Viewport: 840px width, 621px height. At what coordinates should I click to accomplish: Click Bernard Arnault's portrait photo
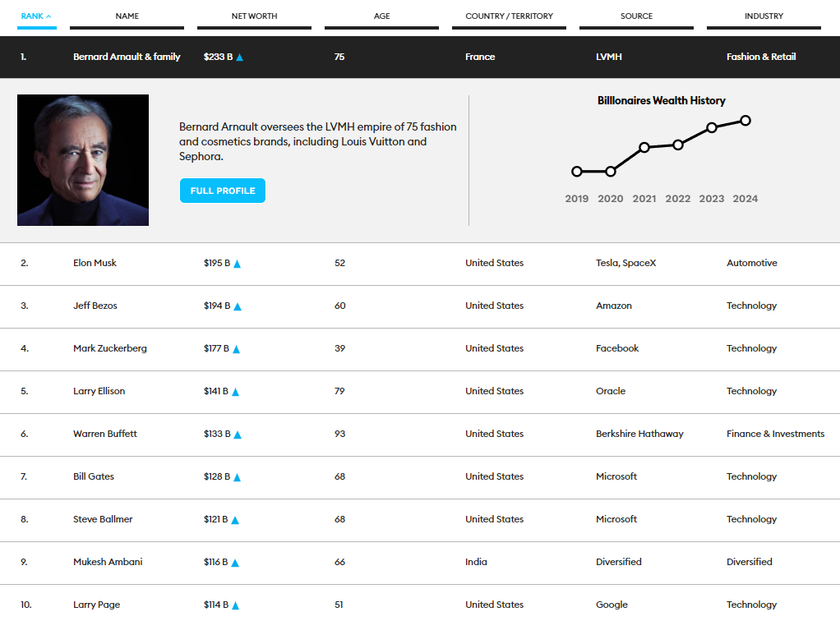(83, 160)
